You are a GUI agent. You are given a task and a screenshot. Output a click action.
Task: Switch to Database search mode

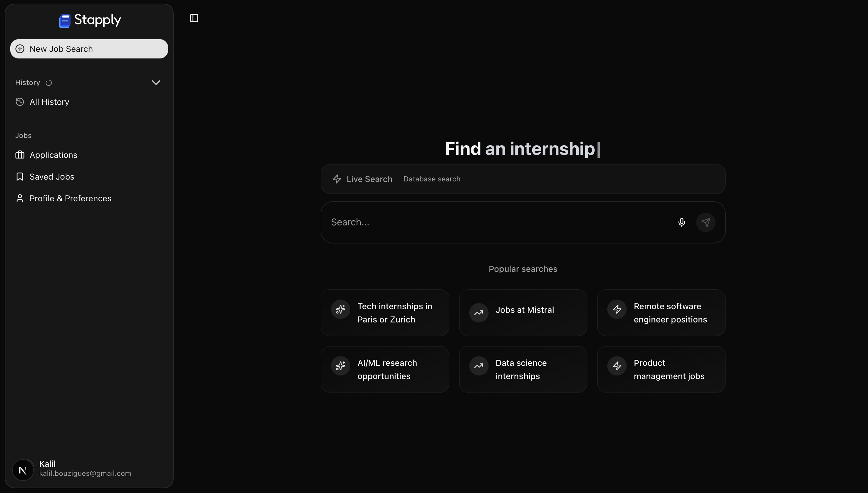[x=432, y=179]
